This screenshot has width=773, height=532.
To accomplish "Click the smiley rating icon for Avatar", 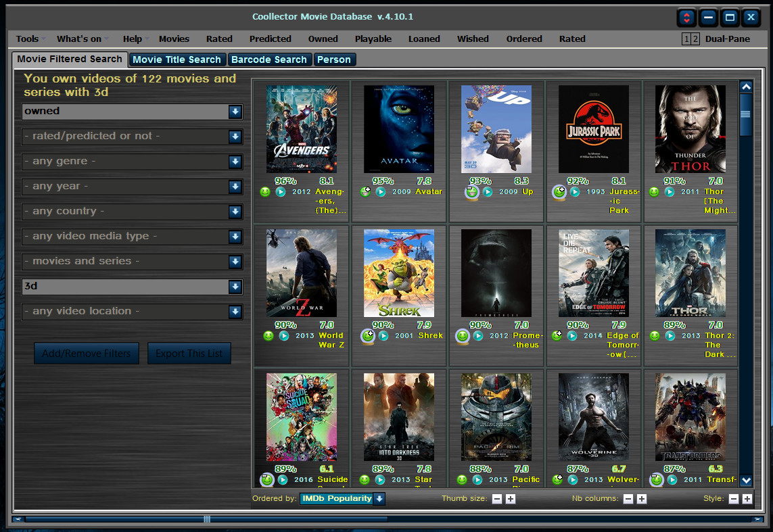I will 365,191.
